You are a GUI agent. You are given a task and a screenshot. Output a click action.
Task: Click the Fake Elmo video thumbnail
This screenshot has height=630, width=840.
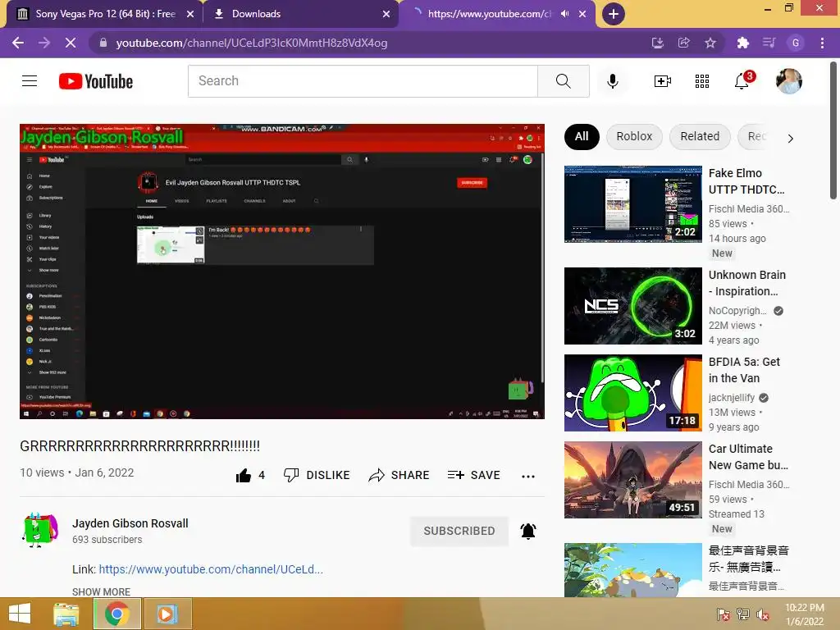click(633, 204)
